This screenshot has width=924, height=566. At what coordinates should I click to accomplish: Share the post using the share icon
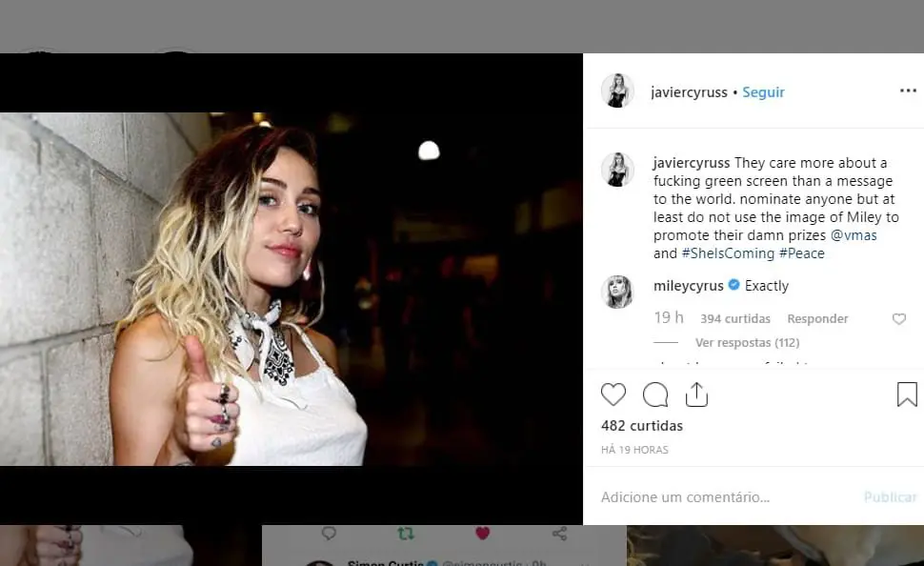coord(697,394)
